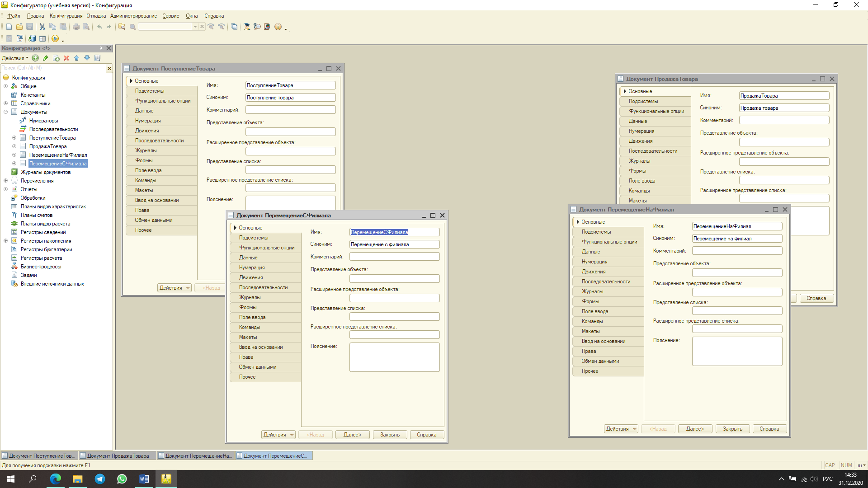Click the Open file toolbar icon
The width and height of the screenshot is (868, 488).
coord(19,27)
